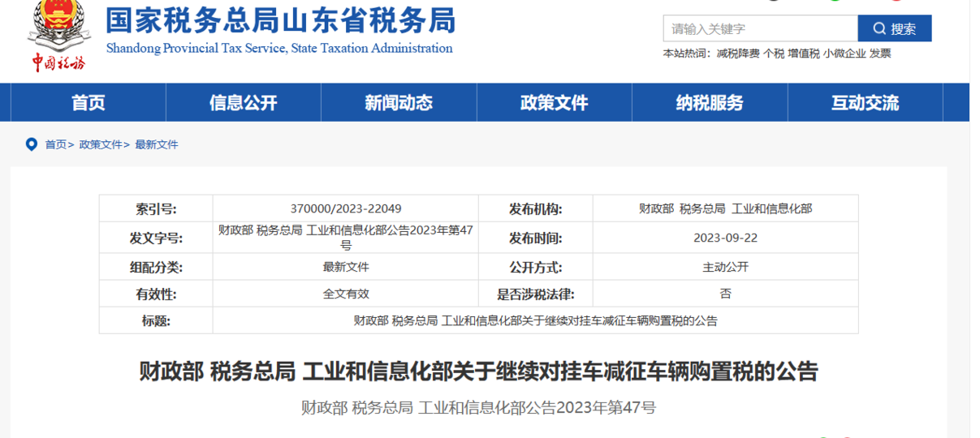Screen dimensions: 980x438
Task: Click the 减税降费 hot word link
Action: point(738,54)
